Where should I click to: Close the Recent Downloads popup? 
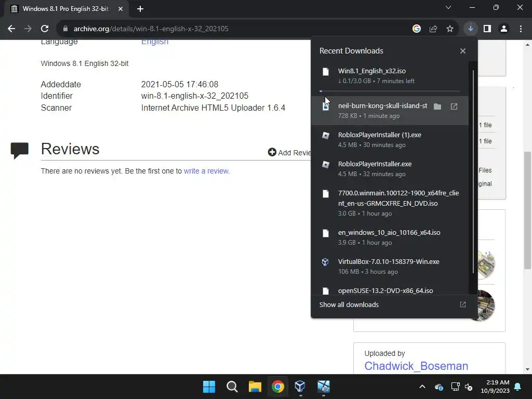463,51
